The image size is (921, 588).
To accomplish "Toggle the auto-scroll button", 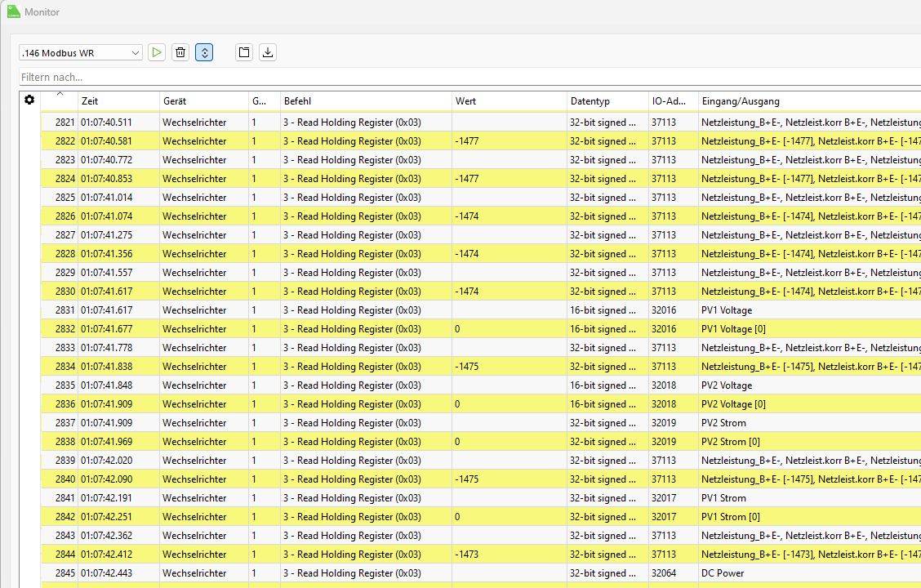I will click(x=204, y=52).
